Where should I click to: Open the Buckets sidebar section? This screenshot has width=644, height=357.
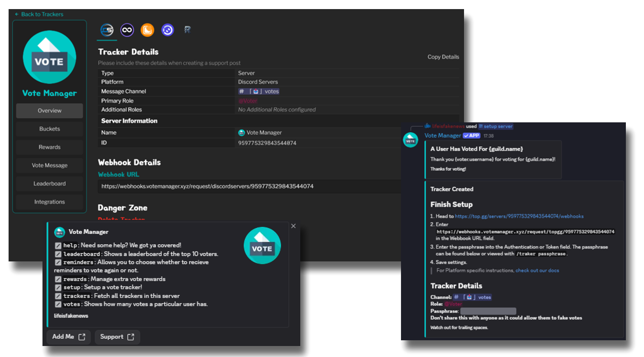pos(50,129)
